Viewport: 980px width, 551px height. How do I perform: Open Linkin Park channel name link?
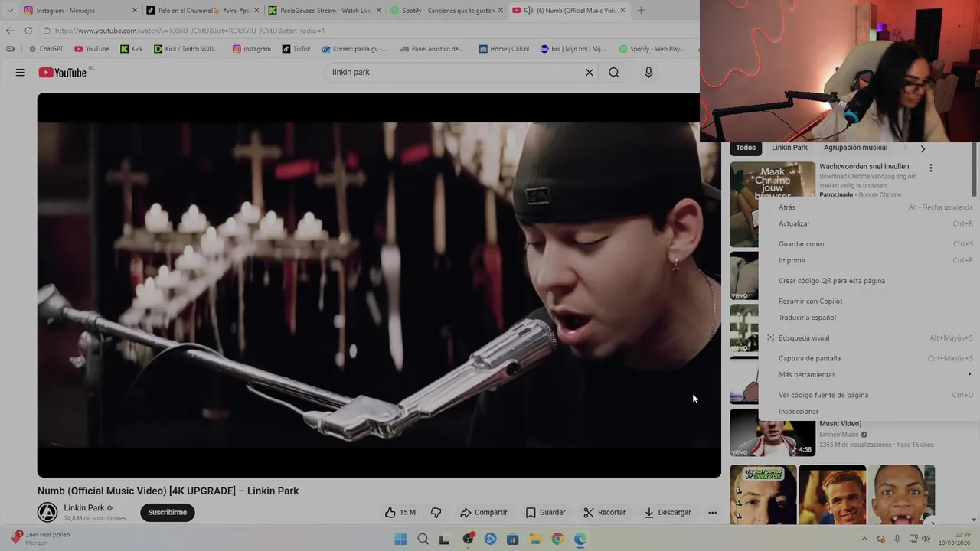pos(84,508)
